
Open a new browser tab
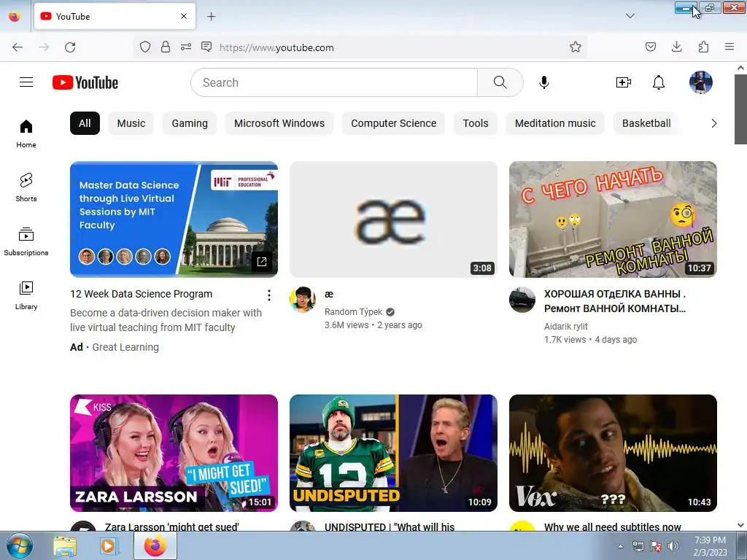211,17
